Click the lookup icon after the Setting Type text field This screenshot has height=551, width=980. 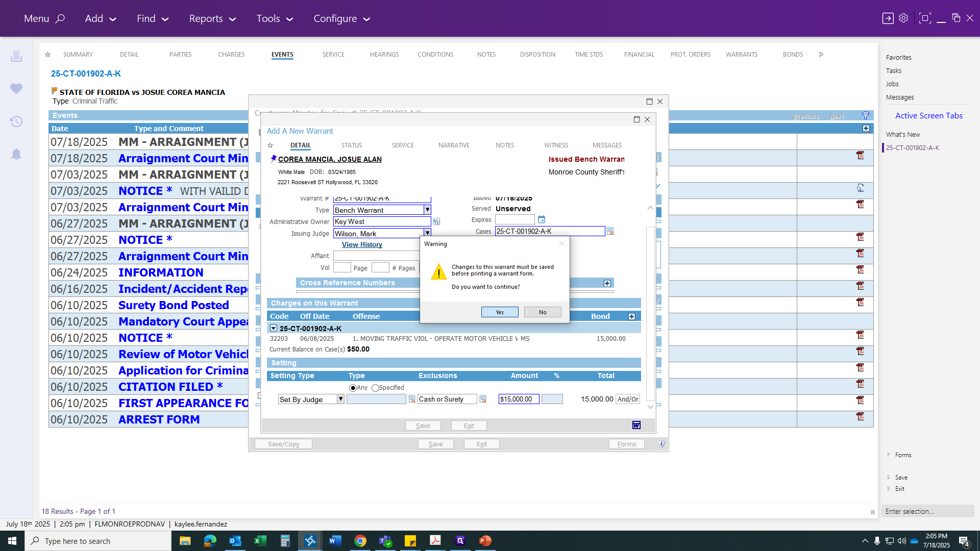click(x=412, y=399)
